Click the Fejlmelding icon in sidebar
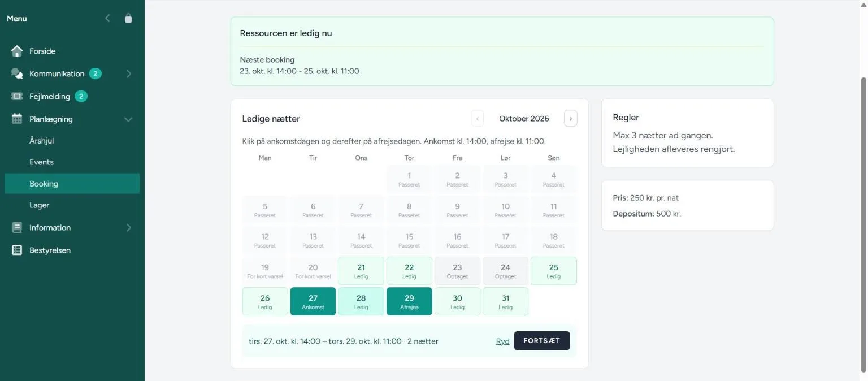Image resolution: width=868 pixels, height=381 pixels. pos(17,96)
